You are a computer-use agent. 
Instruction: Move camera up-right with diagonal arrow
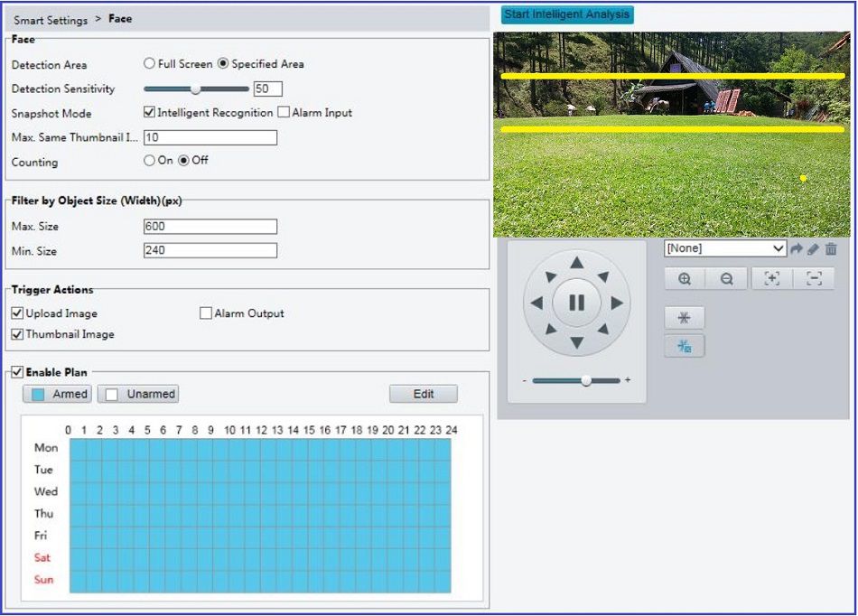(x=603, y=276)
